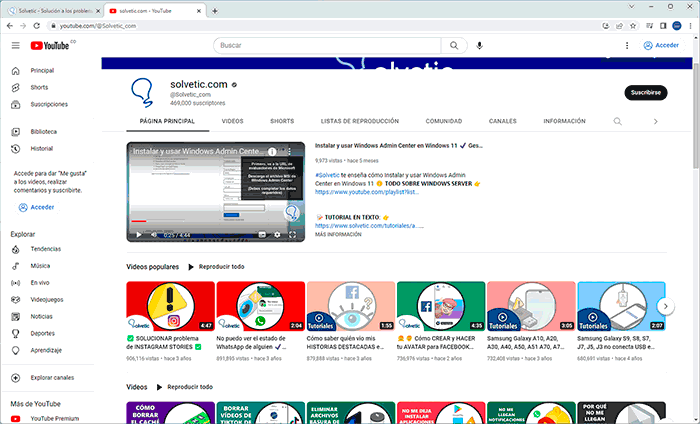The image size is (700, 424).
Task: Open the COMUNIDAD tab
Action: point(444,121)
